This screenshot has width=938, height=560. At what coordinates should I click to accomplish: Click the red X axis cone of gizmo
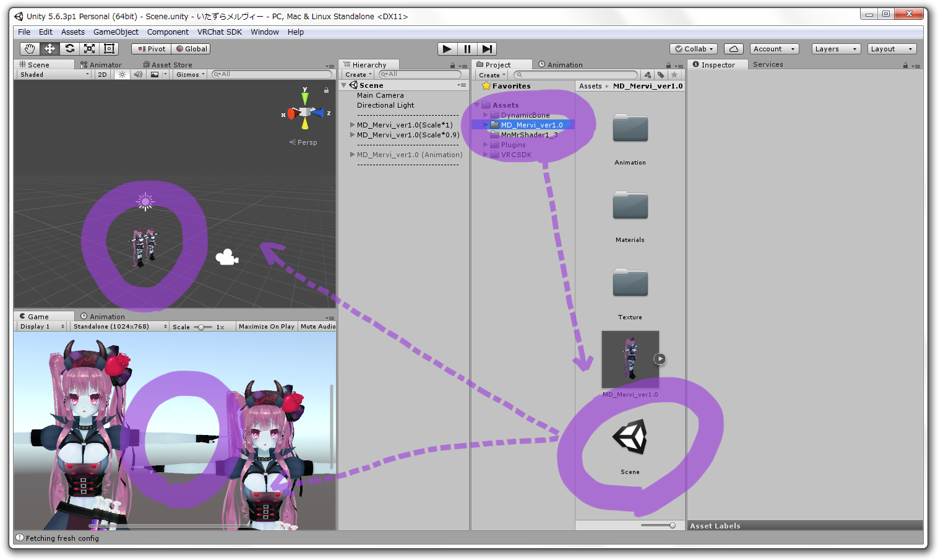pyautogui.click(x=291, y=114)
